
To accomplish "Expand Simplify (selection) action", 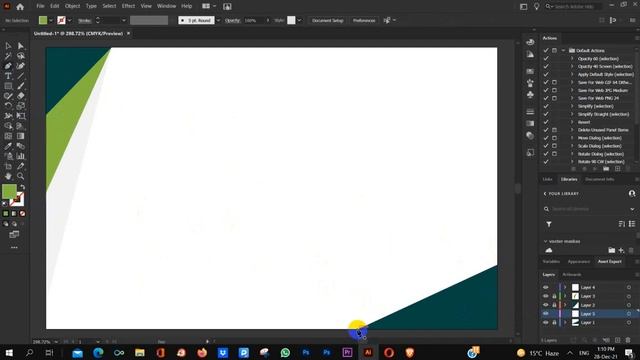I will point(572,106).
